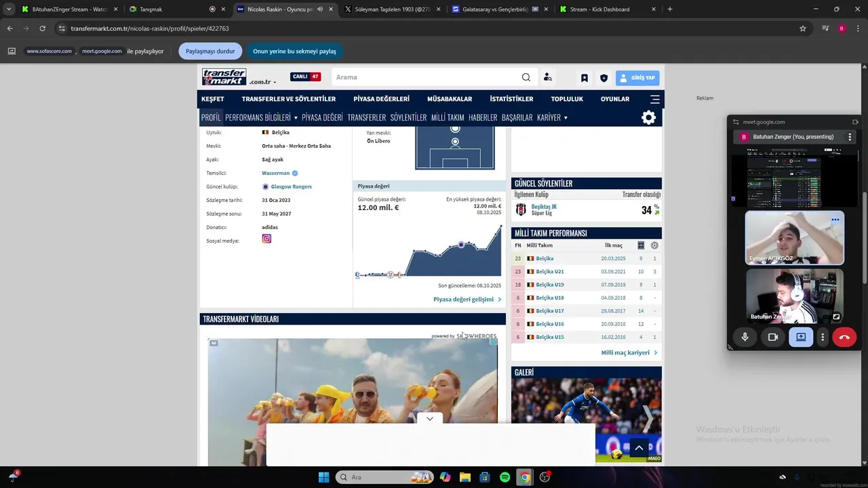Click the Beşiktaş JK club crest
Screen dimensions: 868x488
tap(521, 209)
